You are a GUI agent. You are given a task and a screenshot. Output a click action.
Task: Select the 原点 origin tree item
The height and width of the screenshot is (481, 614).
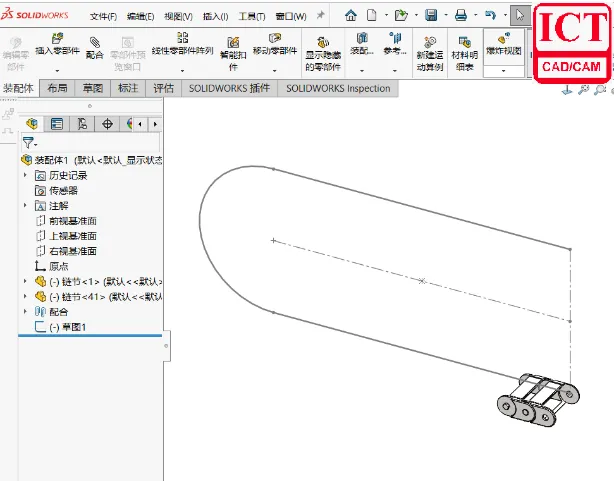(x=51, y=266)
